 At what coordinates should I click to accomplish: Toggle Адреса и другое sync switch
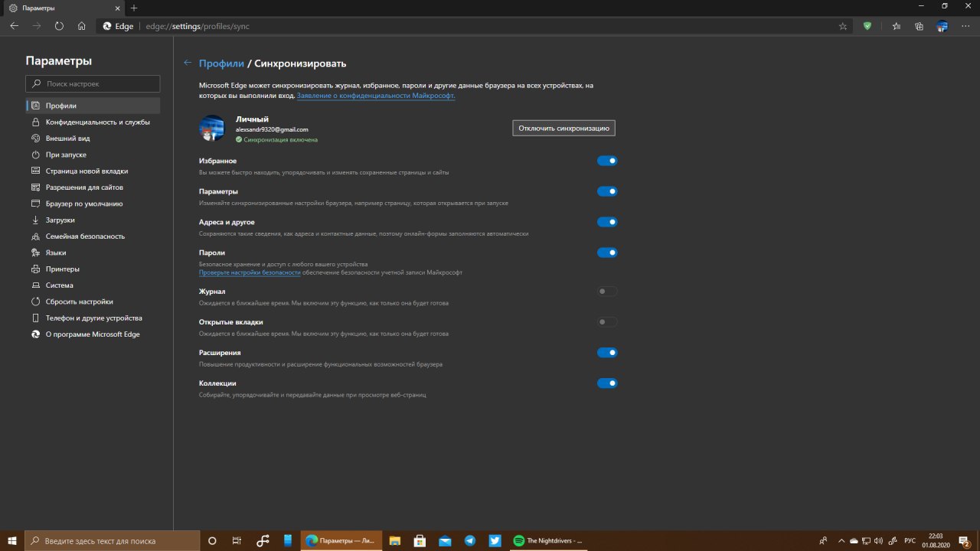coord(607,222)
